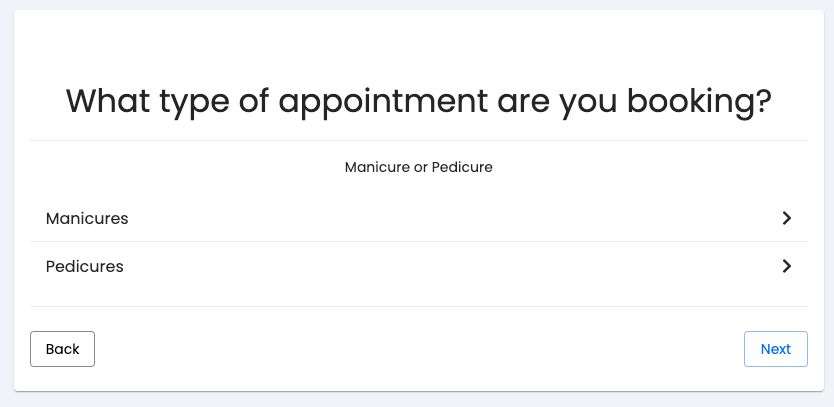
Task: Click the Next button
Action: 775,349
